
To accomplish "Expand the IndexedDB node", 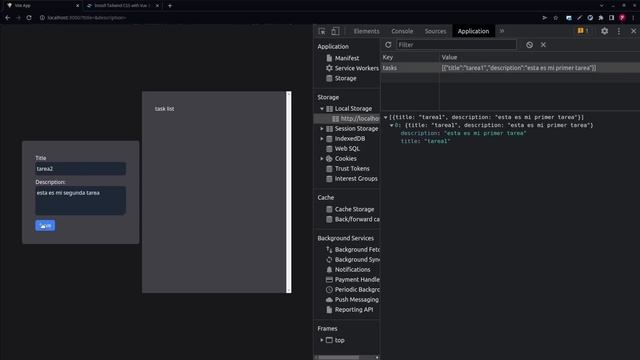I will (x=322, y=139).
